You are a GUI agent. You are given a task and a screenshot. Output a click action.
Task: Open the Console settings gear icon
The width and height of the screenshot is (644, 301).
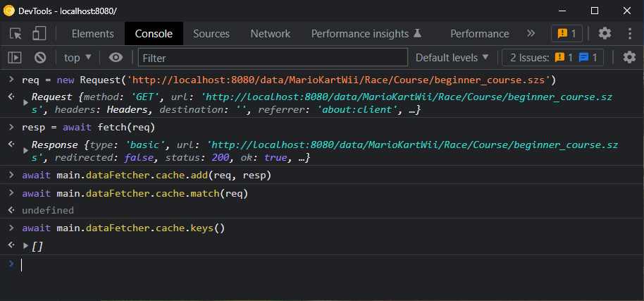point(630,58)
